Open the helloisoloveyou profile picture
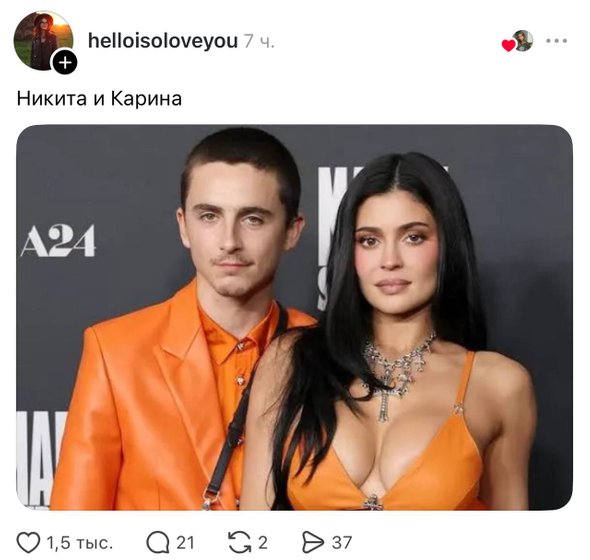Screen dimensions: 590x560 43,40
